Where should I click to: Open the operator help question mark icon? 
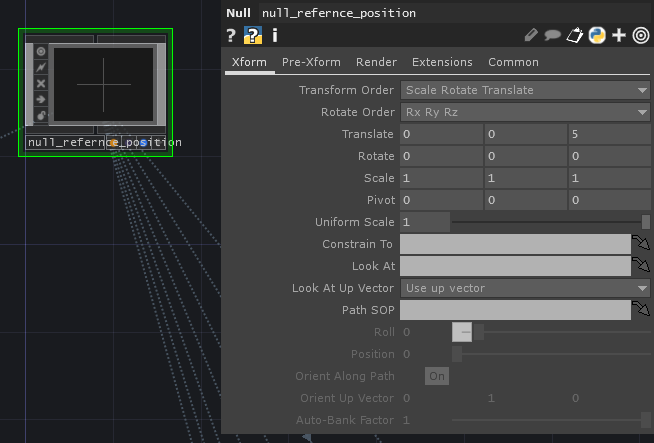pyautogui.click(x=231, y=36)
